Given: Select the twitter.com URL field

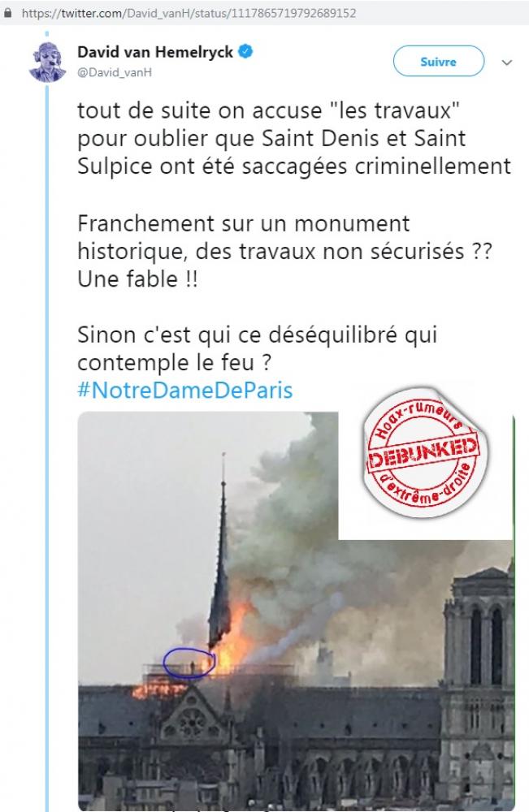Looking at the screenshot, I should (189, 14).
